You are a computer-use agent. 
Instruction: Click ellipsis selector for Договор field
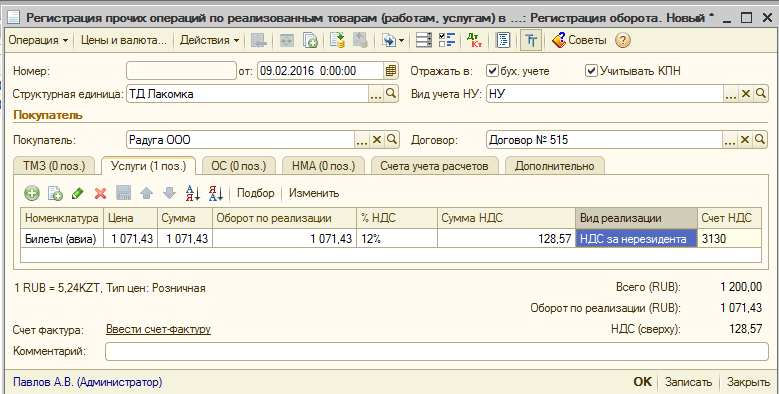pyautogui.click(x=729, y=140)
